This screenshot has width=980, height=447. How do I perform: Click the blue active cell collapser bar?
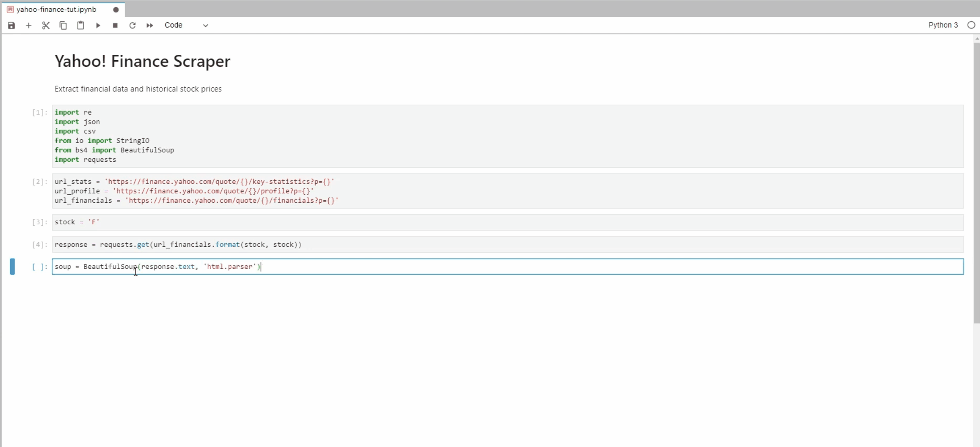coord(13,266)
